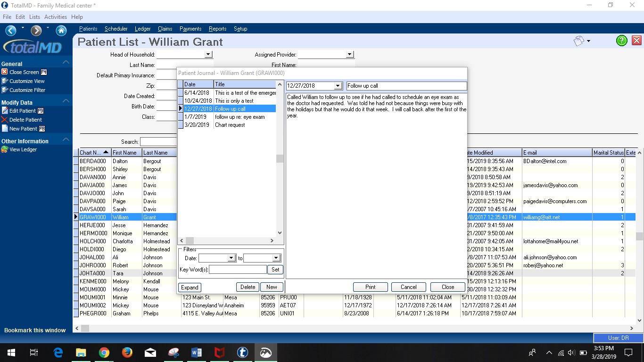Click Close button in journal dialog
The width and height of the screenshot is (644, 362).
tap(448, 287)
